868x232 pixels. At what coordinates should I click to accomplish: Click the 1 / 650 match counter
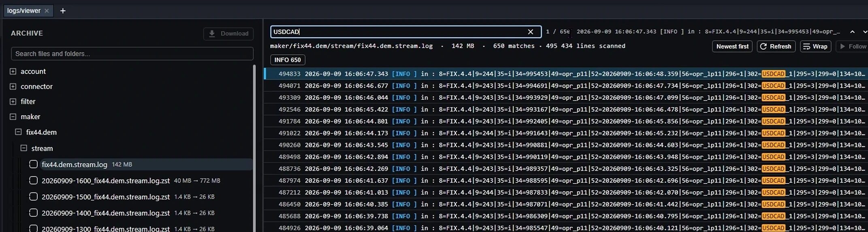(x=558, y=32)
